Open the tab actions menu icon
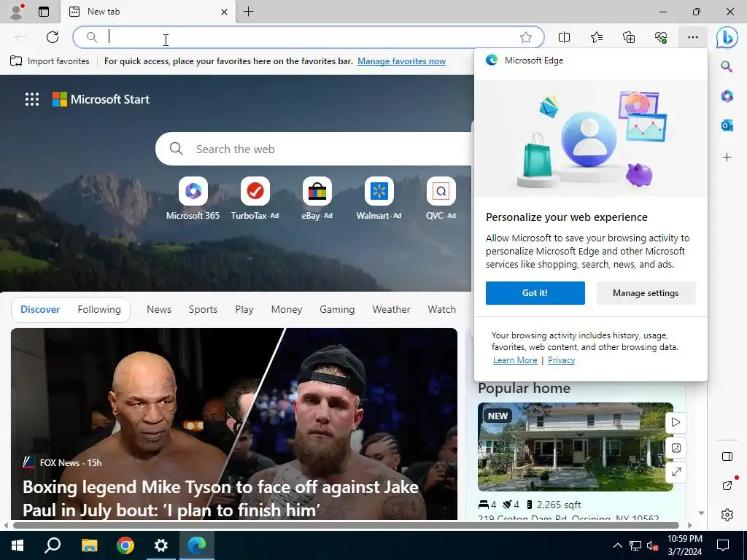Screen dimensions: 747x560 [43, 12]
